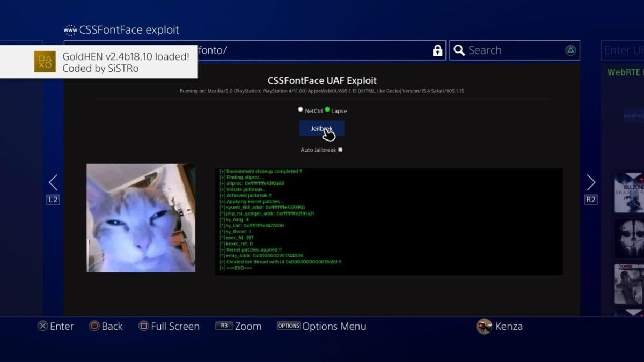Viewport: 644px width, 362px height.
Task: Open the Tomb Raider game thumbnail
Action: coord(629,284)
